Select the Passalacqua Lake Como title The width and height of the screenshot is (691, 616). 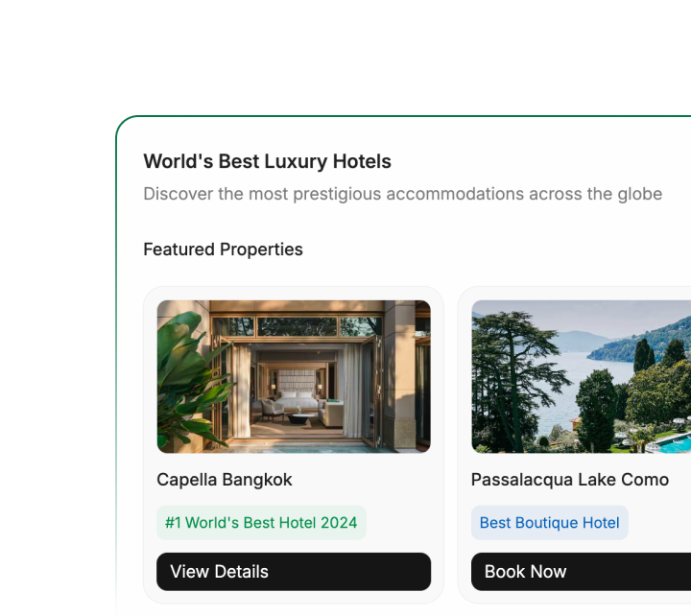click(570, 480)
